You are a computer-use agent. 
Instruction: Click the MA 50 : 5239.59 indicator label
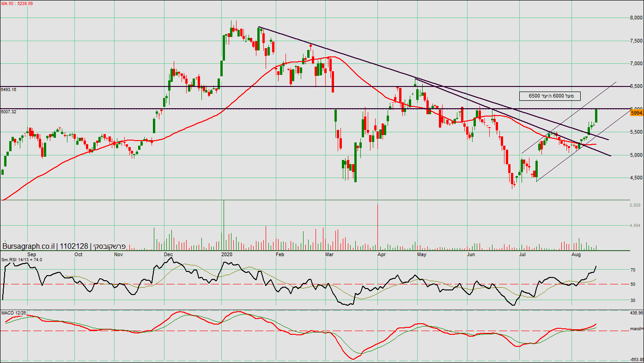17,3
